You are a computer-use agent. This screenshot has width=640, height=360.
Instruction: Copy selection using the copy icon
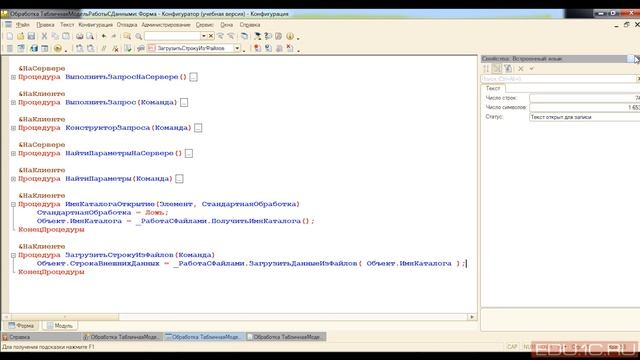(55, 36)
